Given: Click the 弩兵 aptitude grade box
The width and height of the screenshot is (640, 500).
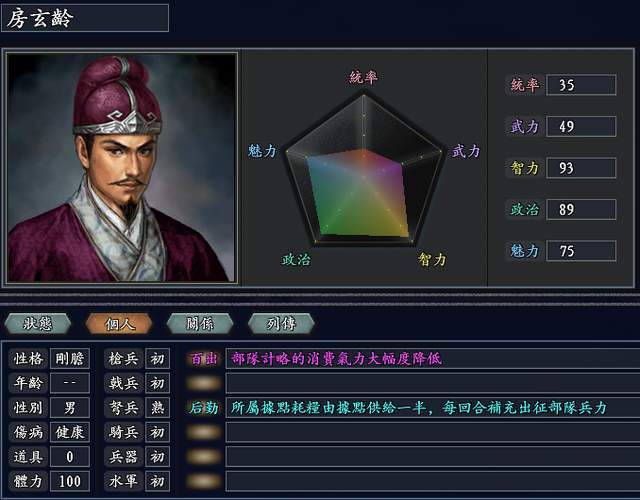Looking at the screenshot, I should [x=158, y=408].
